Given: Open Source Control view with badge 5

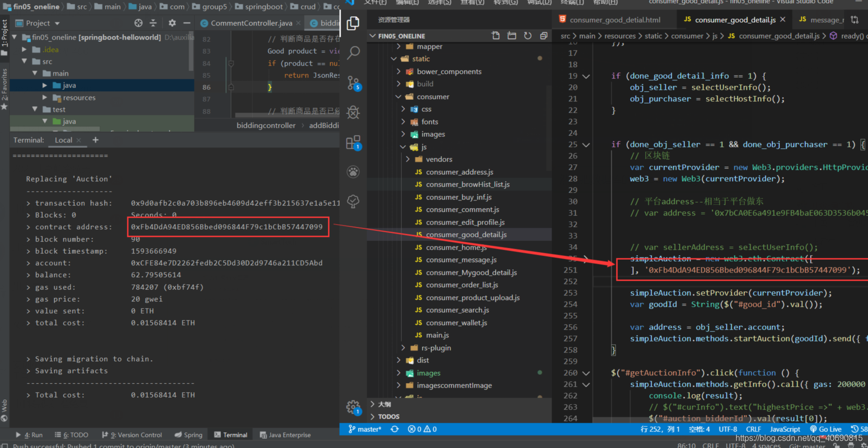Looking at the screenshot, I should [354, 83].
